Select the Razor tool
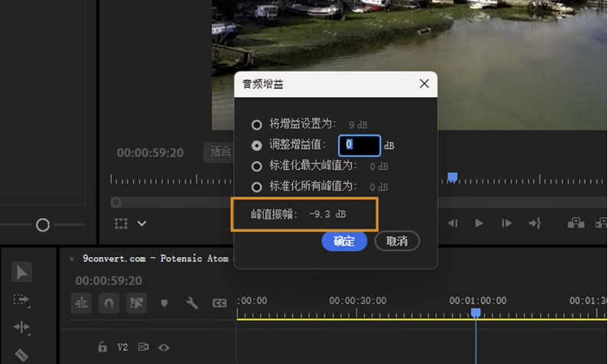The width and height of the screenshot is (608, 364). [x=21, y=354]
